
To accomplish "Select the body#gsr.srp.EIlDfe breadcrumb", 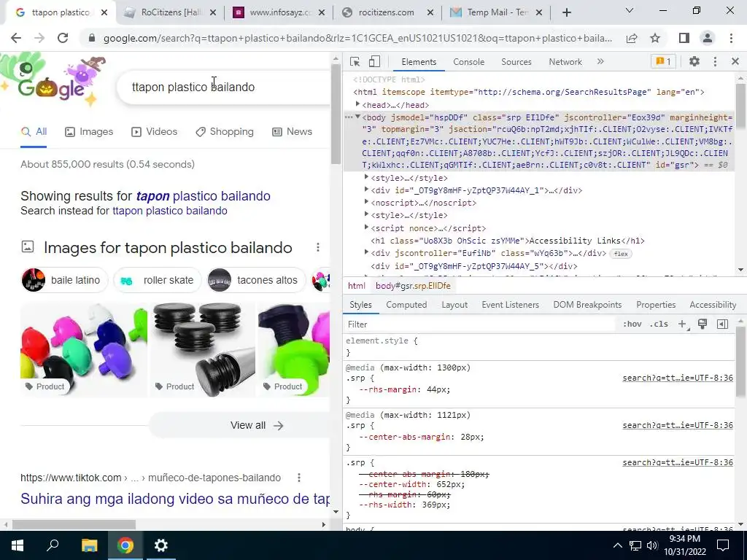I will [413, 286].
